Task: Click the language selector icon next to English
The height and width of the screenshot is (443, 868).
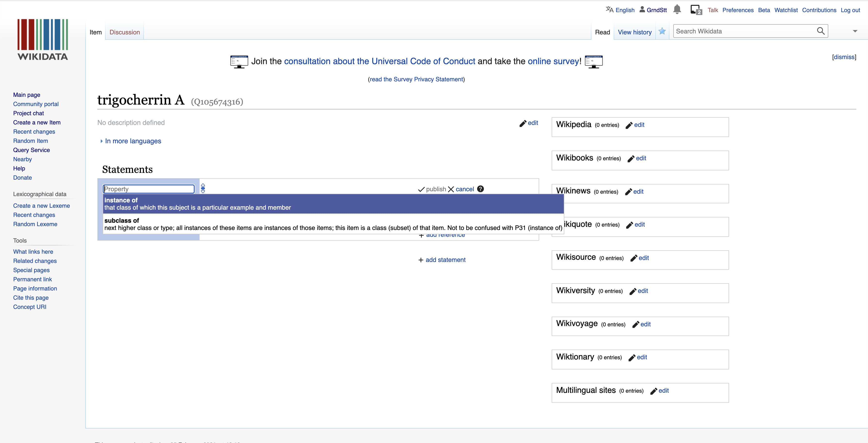Action: pos(610,9)
